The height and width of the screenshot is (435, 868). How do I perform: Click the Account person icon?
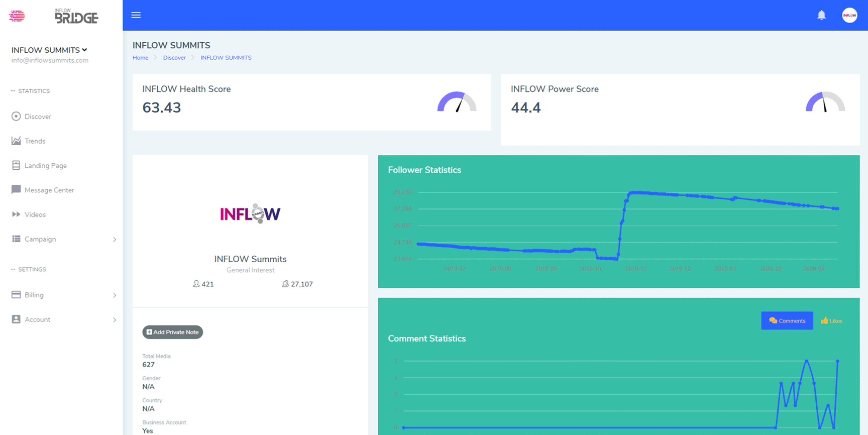pos(16,319)
